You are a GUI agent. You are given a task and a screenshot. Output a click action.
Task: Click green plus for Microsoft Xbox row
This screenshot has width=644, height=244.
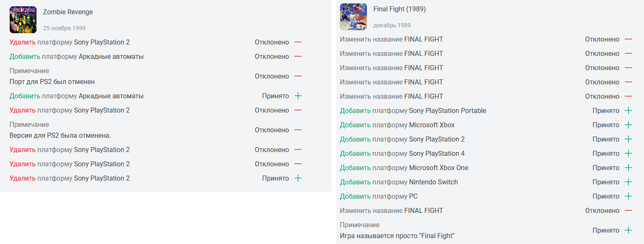tap(628, 125)
